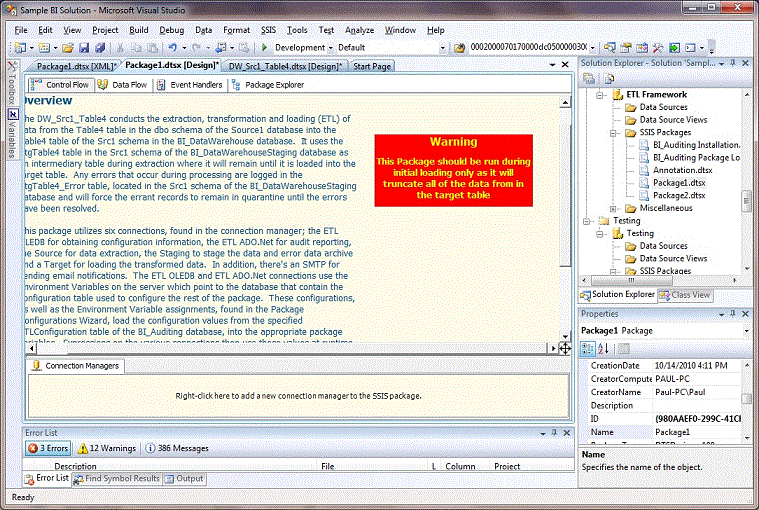
Task: Switch to the Event Handlers tab
Action: tap(190, 85)
